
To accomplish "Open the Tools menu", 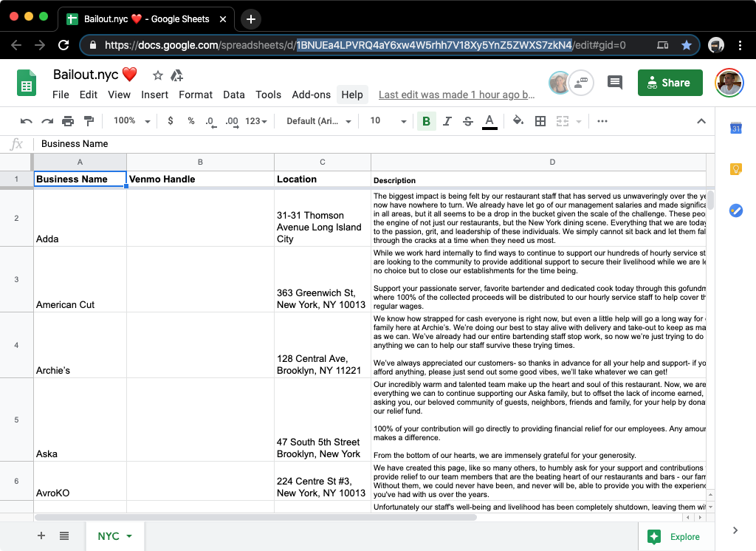I will point(268,95).
